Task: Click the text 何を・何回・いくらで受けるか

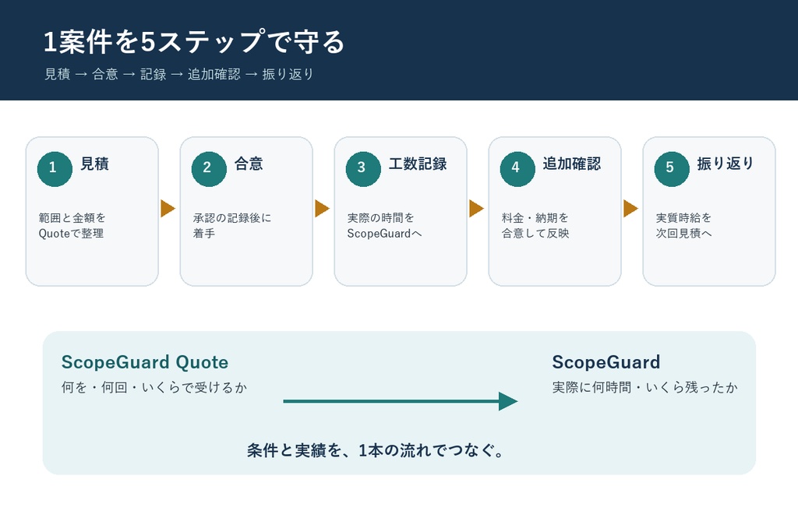Action: [154, 388]
